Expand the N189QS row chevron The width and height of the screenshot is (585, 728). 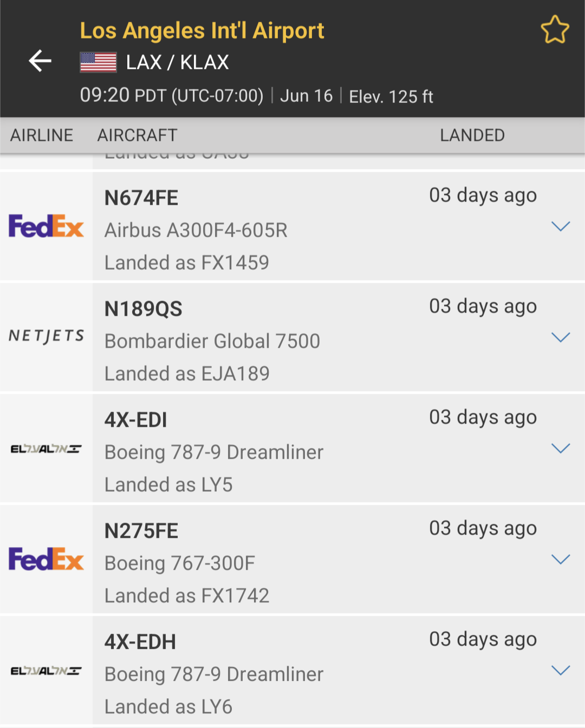pos(561,337)
